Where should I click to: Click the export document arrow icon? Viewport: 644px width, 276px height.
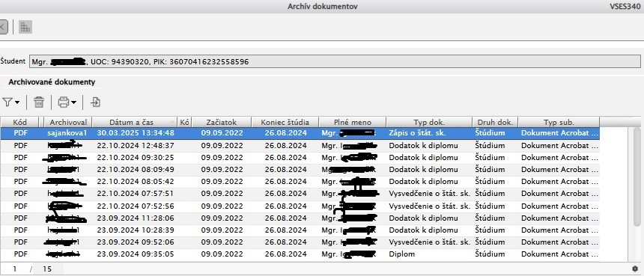coord(95,102)
